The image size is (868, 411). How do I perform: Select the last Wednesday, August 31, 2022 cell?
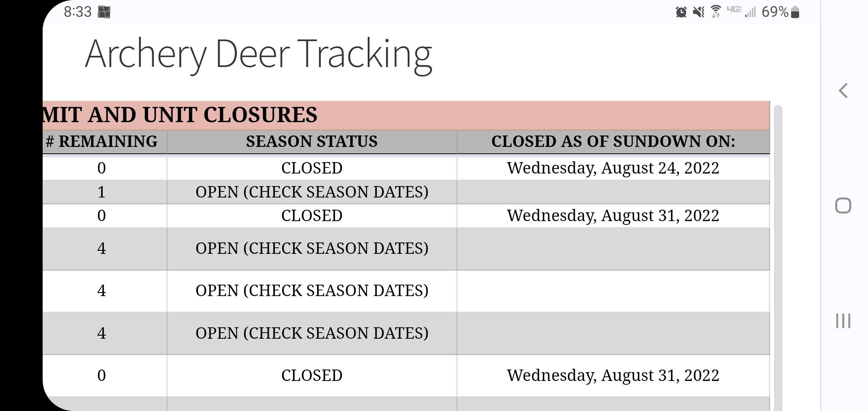tap(613, 376)
